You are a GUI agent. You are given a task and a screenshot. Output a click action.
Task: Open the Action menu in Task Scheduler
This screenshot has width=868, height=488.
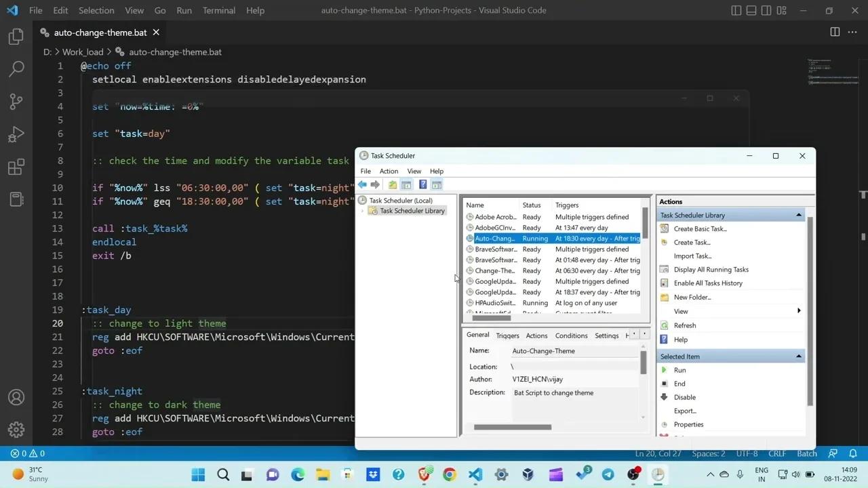tap(389, 171)
